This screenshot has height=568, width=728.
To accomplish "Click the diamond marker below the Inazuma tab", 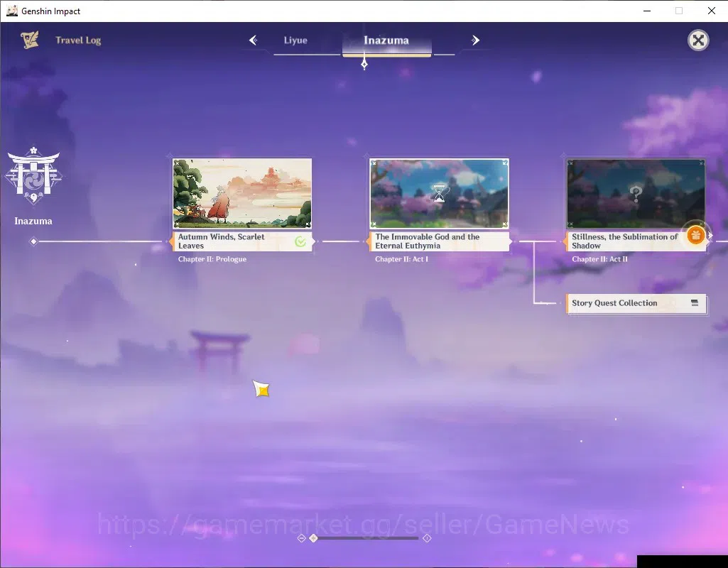I will (364, 64).
